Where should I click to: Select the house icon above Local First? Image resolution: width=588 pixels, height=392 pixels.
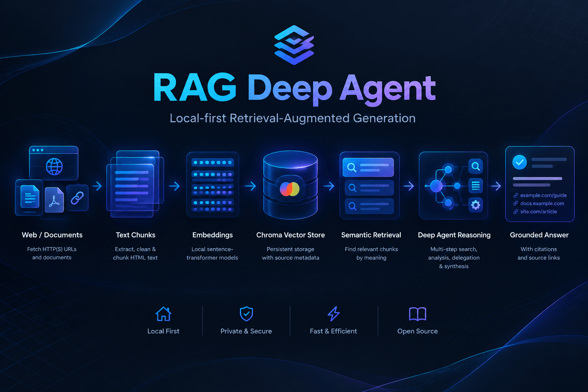pyautogui.click(x=163, y=314)
